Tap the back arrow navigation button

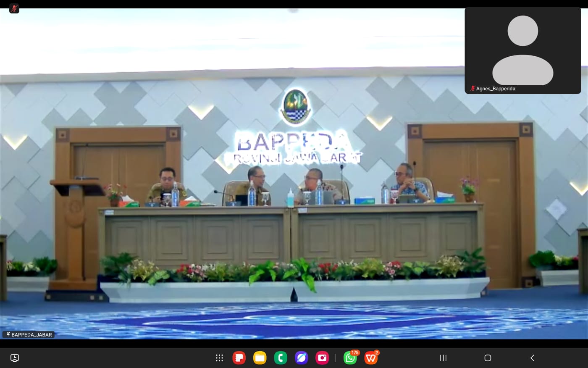tap(532, 358)
